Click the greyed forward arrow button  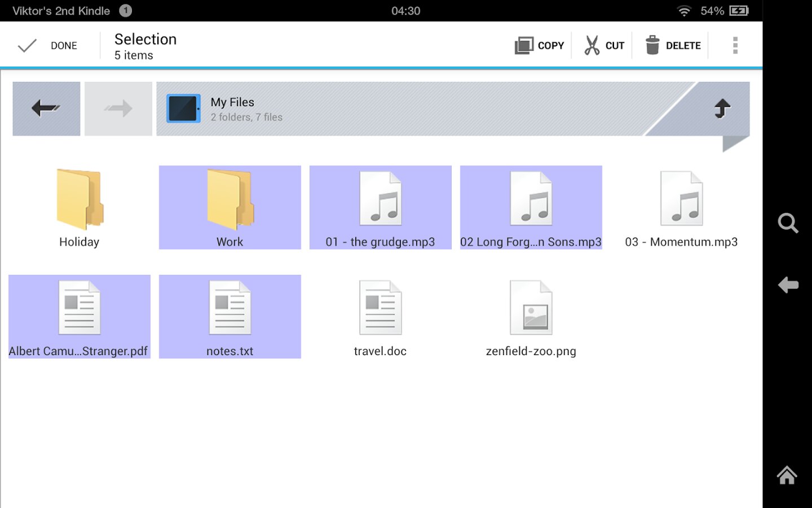(118, 108)
